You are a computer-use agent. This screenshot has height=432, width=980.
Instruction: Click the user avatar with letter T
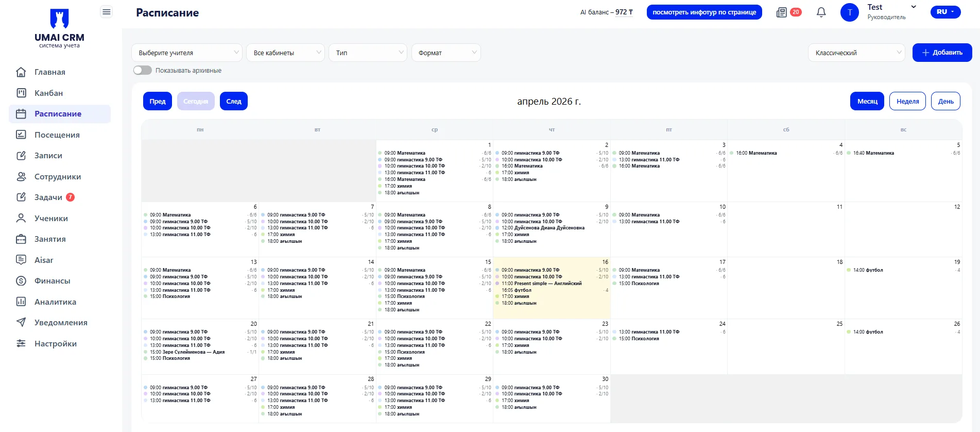[850, 12]
